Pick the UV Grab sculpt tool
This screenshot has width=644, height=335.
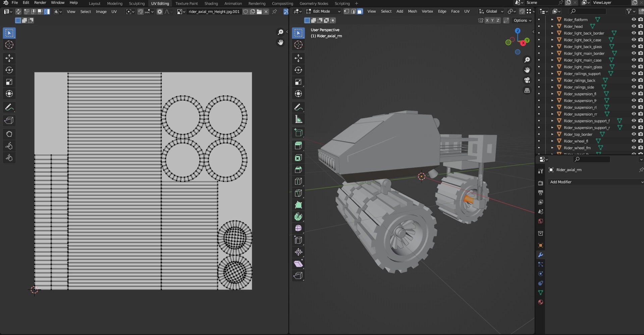tap(9, 134)
